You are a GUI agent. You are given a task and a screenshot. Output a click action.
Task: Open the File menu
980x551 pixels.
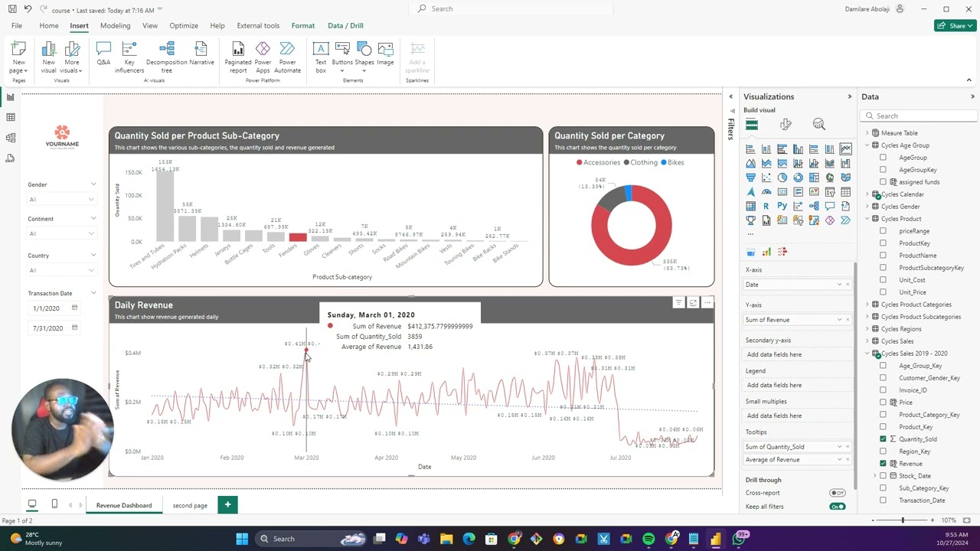tap(17, 25)
